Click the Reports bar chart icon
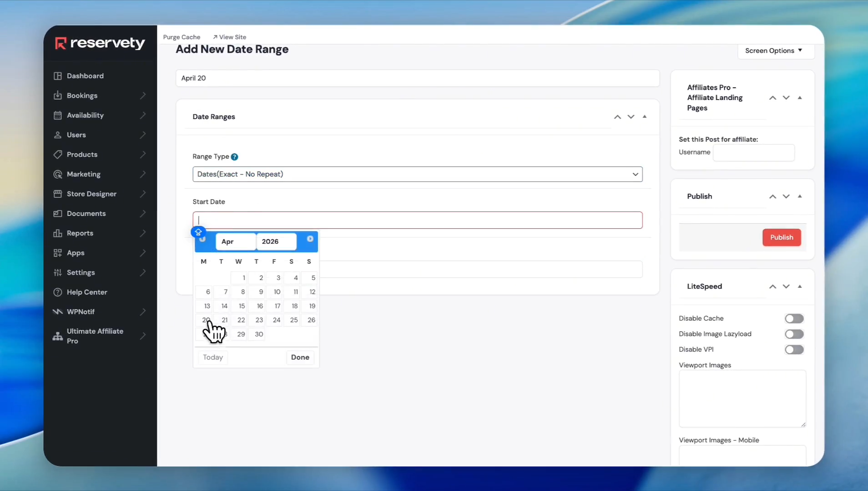 [58, 233]
